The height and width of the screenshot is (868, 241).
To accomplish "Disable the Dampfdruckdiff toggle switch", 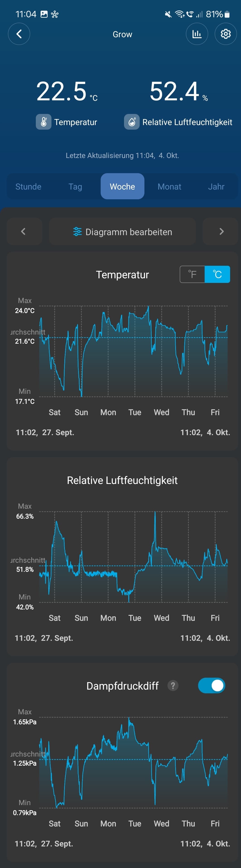I will tap(211, 685).
